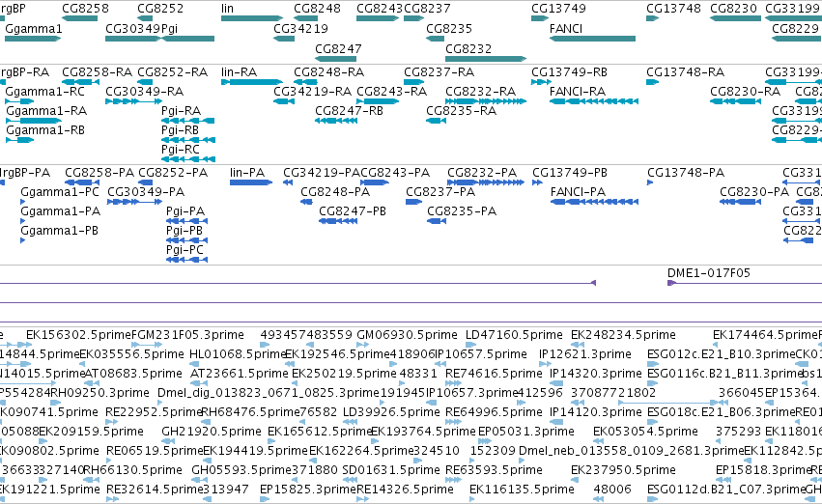The width and height of the screenshot is (822, 504).
Task: Open transcript Pgi-RC
Action: point(181,150)
